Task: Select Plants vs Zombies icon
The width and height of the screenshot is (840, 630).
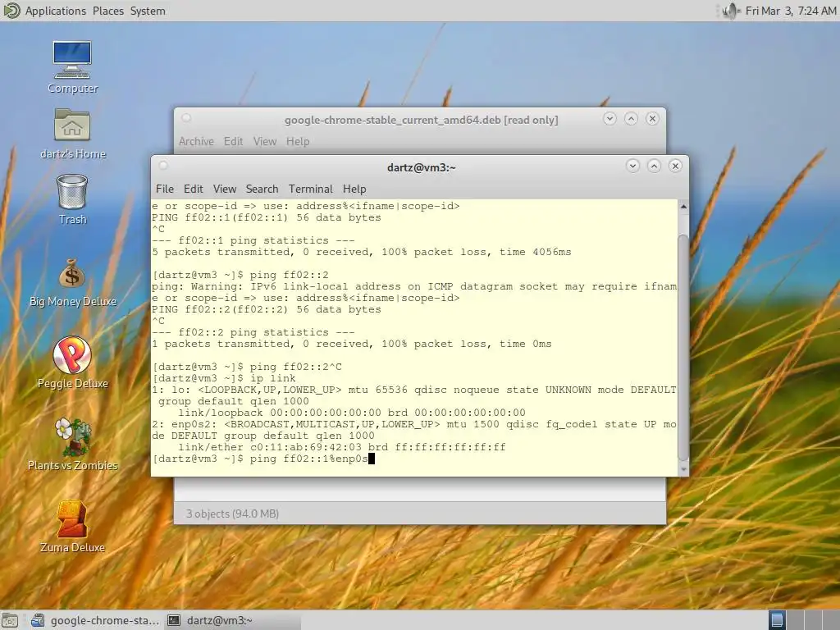Action: click(72, 436)
